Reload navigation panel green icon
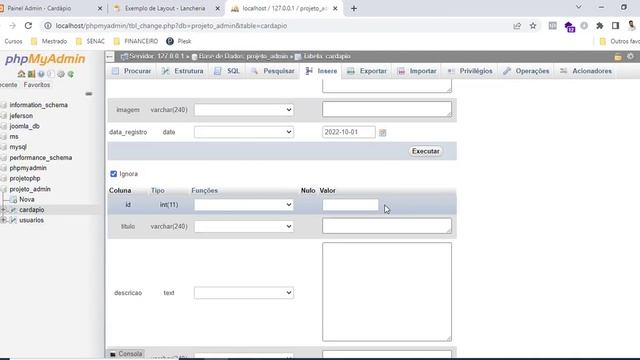 (71, 74)
